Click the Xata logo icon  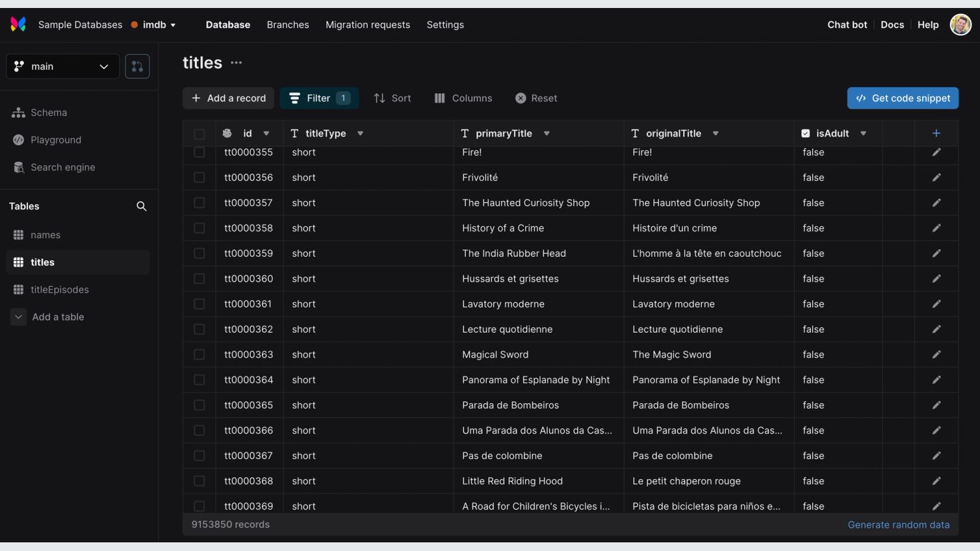pos(18,25)
